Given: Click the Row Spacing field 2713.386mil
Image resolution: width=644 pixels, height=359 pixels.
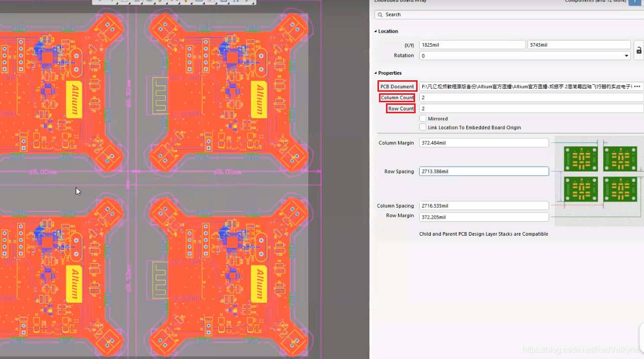Looking at the screenshot, I should (484, 171).
